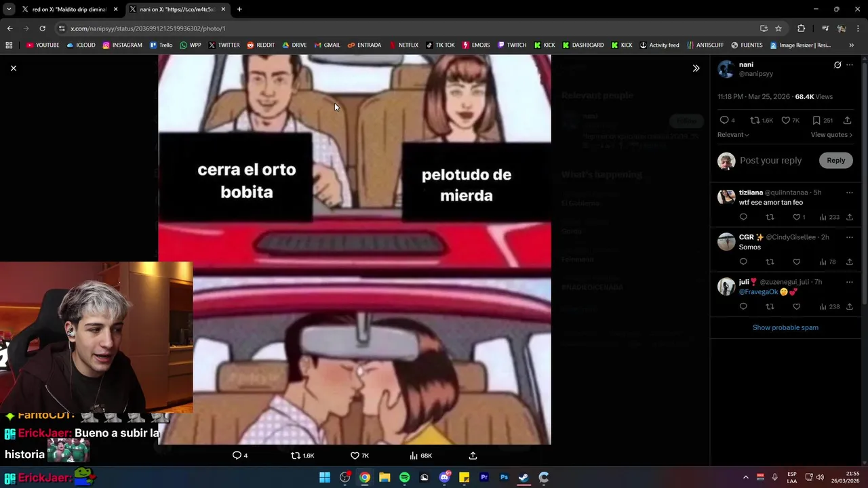The width and height of the screenshot is (868, 488).
Task: Switch to the "red on X" browser tab
Action: point(70,9)
